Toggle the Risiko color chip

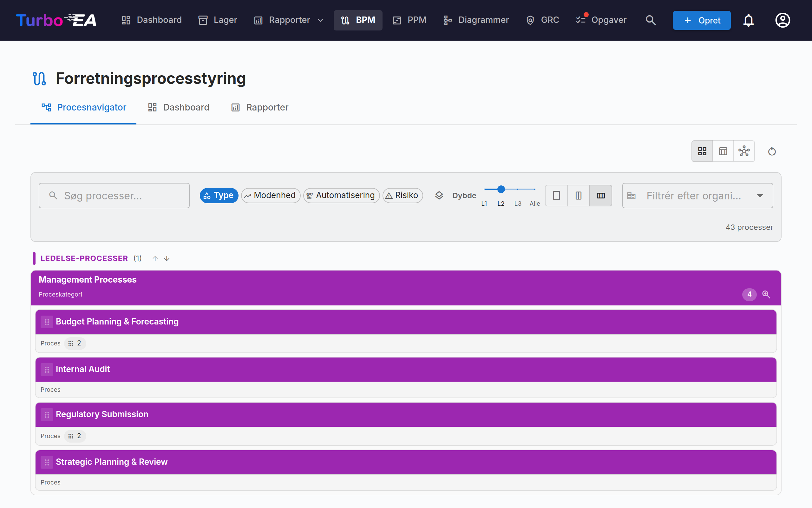[x=402, y=195]
